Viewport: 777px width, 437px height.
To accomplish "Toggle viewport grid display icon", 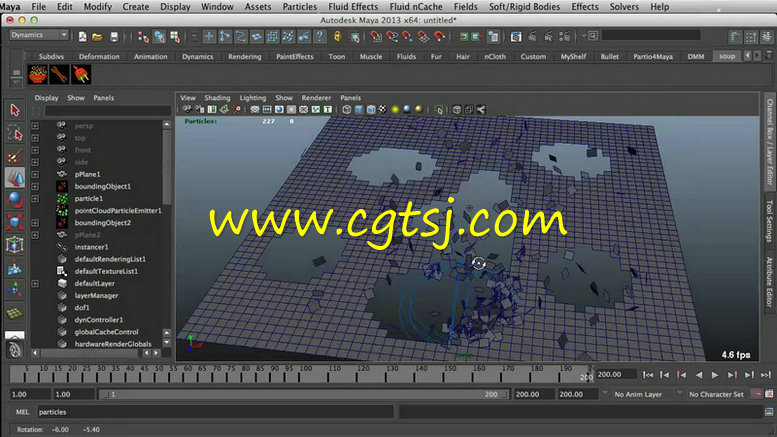I will coord(255,109).
